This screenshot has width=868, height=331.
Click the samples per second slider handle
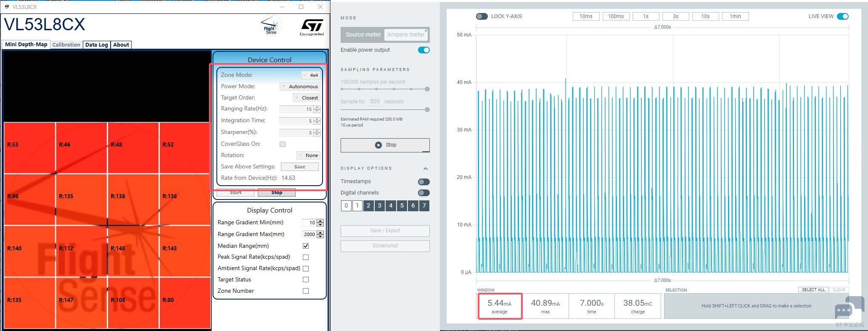[x=427, y=89]
